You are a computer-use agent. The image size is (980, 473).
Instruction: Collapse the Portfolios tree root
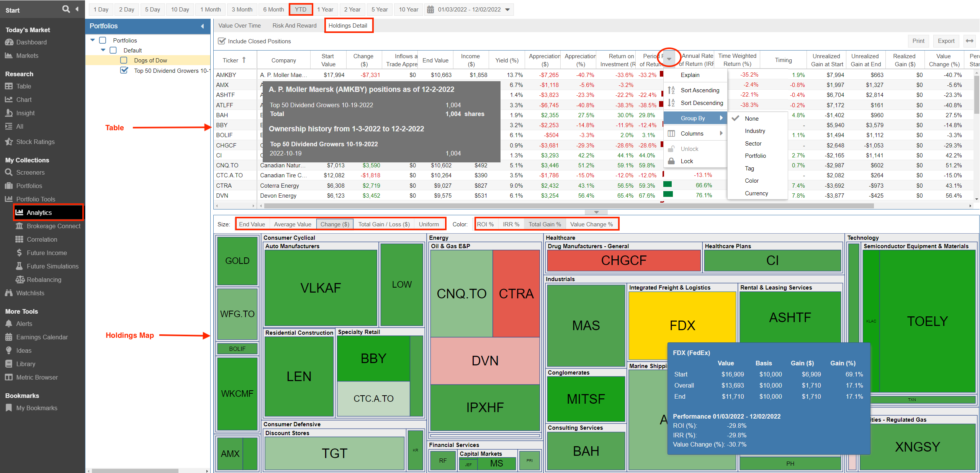pyautogui.click(x=92, y=40)
